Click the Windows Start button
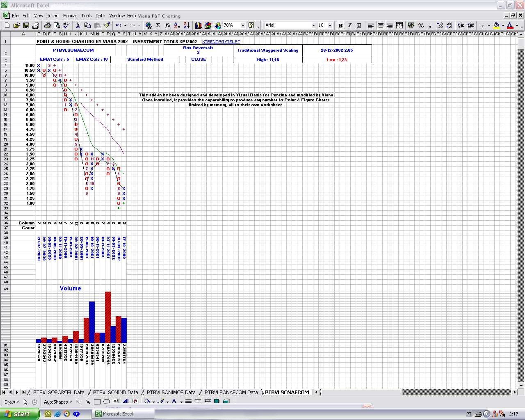This screenshot has width=525, height=420. point(19,414)
